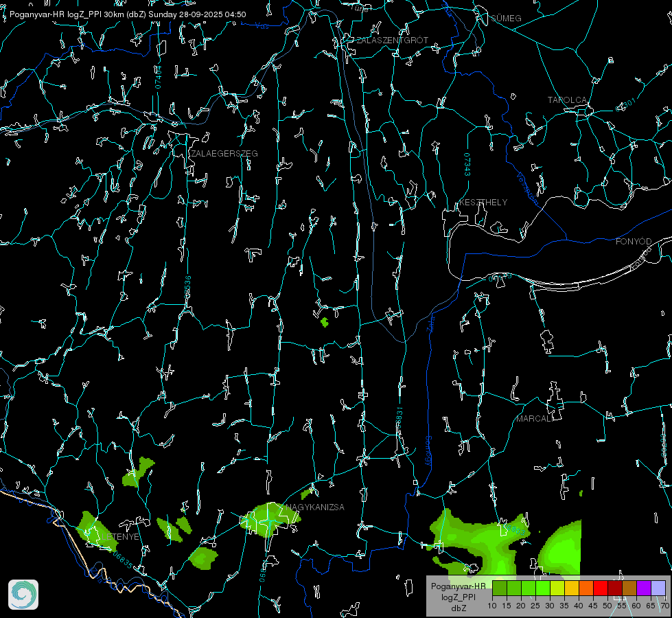
Task: Pick the purple 60-65 dBZ swatch
Action: (x=644, y=588)
